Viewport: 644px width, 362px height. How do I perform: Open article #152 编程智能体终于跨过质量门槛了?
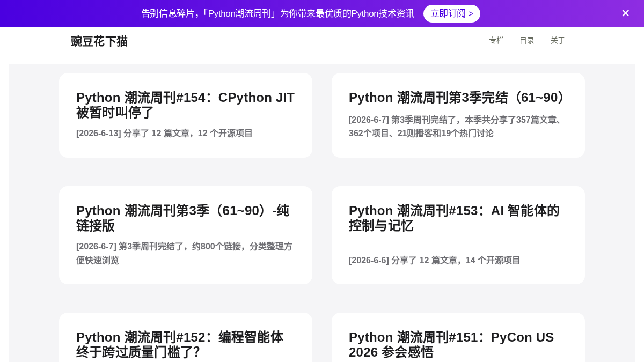click(x=180, y=344)
